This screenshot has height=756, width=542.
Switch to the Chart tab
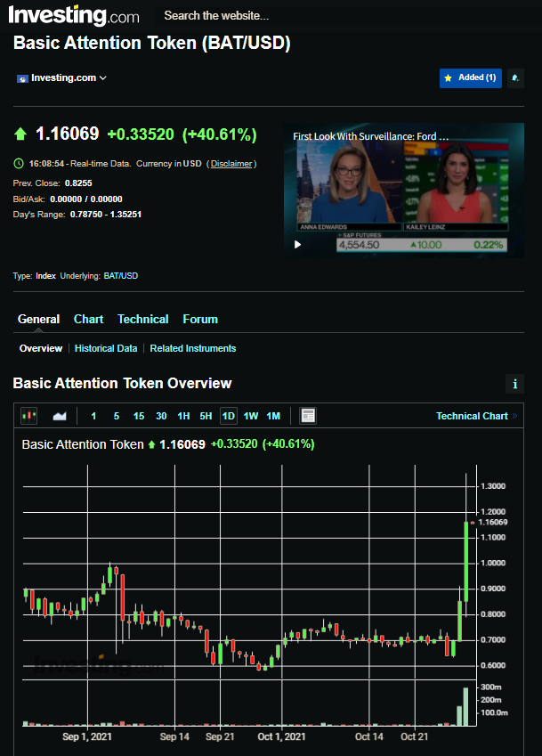click(89, 319)
